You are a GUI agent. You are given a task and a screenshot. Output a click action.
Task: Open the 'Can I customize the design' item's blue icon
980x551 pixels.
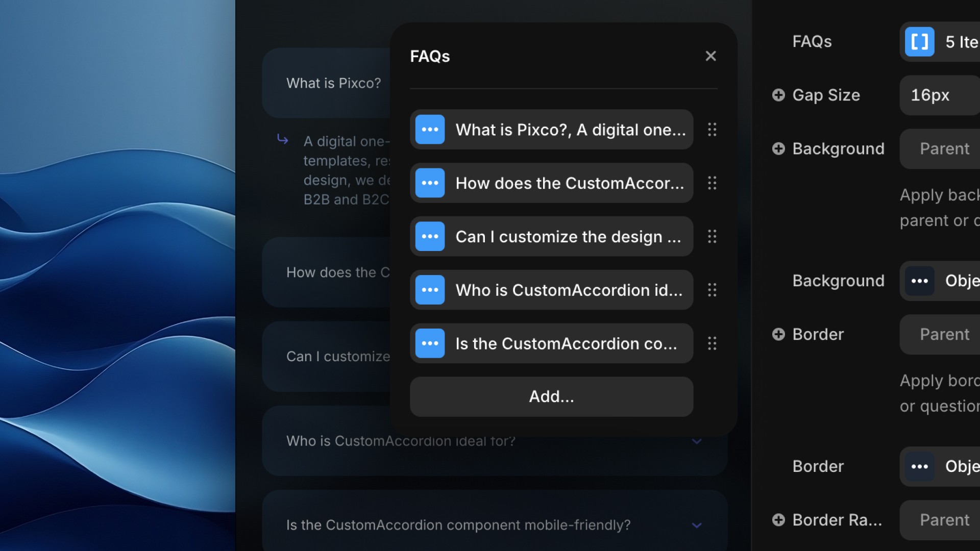(430, 236)
